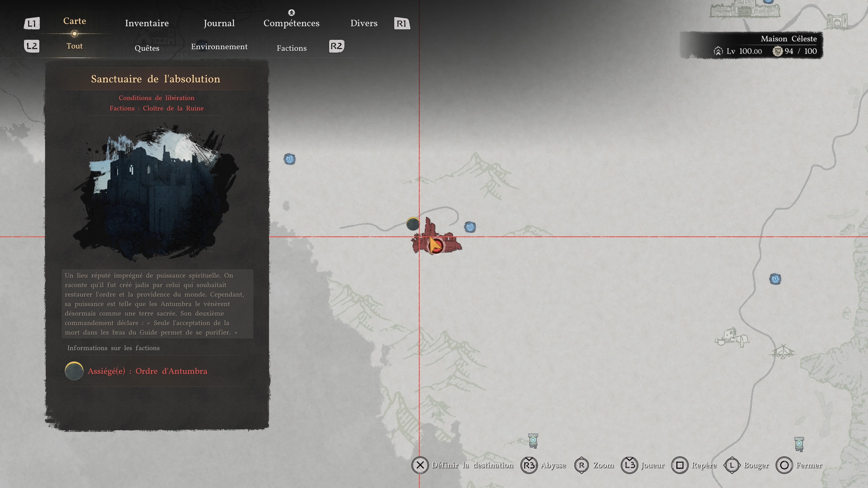Click the R3 stick icon for Abysse
This screenshot has width=868, height=488.
click(529, 465)
